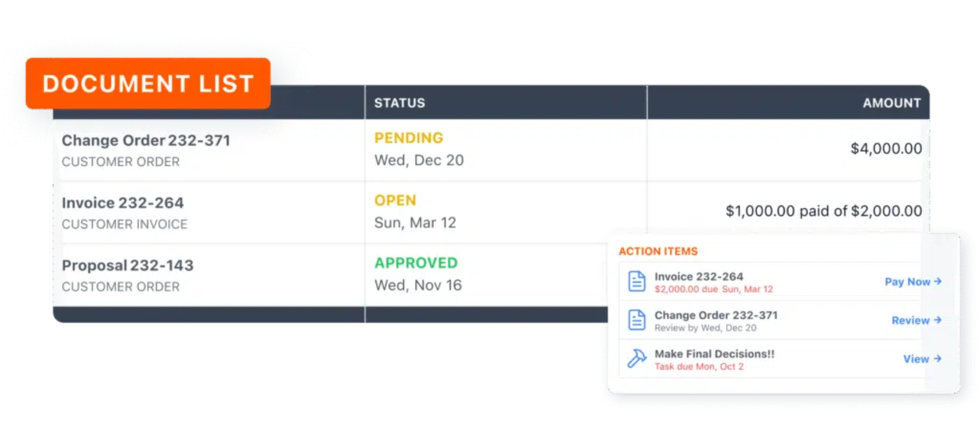
Task: Click the $4,000.00 amount cell
Action: click(x=886, y=149)
